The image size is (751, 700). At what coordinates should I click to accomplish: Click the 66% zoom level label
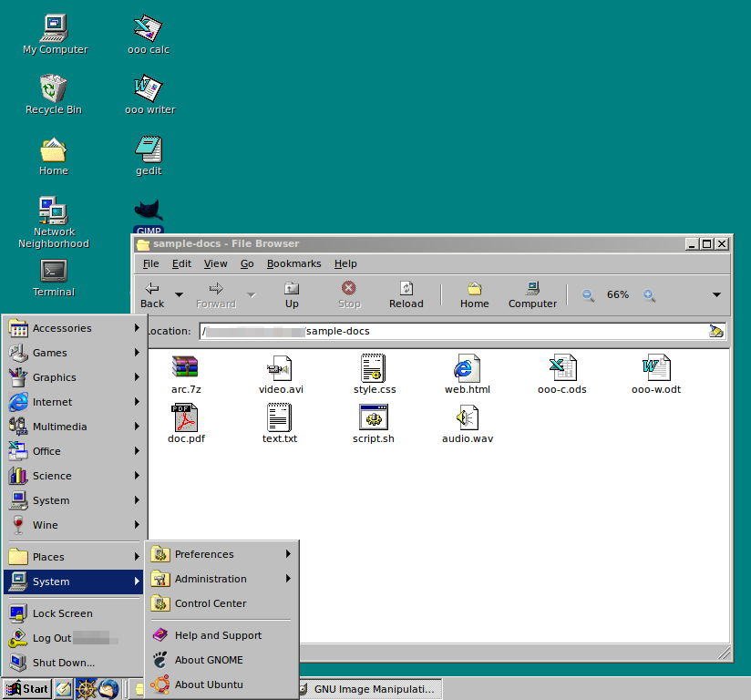[x=618, y=294]
